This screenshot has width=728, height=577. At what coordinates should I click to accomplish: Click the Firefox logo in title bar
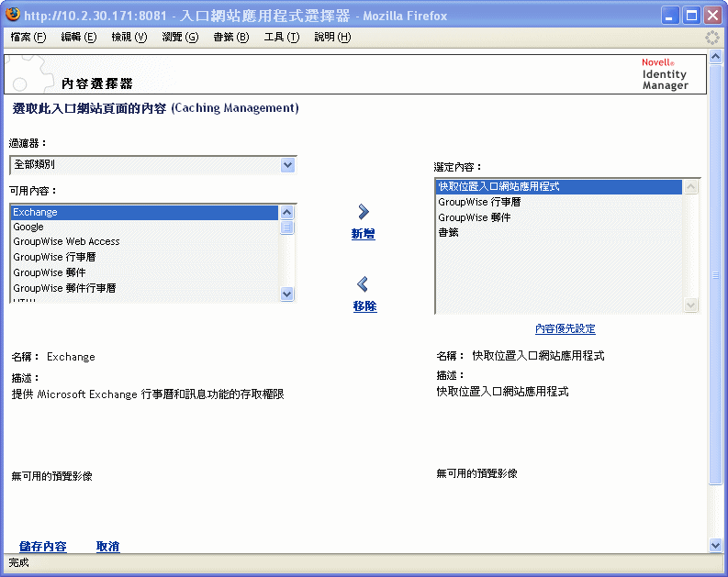coord(13,14)
